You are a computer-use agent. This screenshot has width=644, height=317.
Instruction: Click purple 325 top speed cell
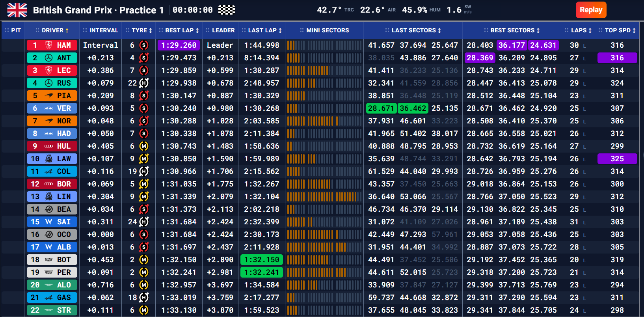pyautogui.click(x=617, y=159)
